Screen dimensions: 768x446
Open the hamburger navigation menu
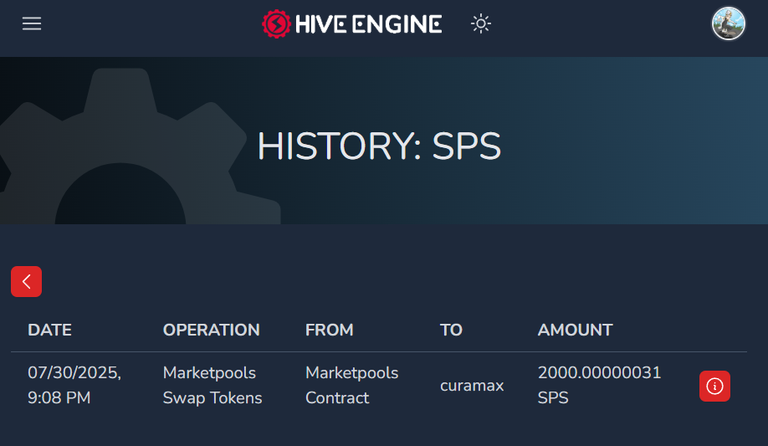pyautogui.click(x=31, y=23)
